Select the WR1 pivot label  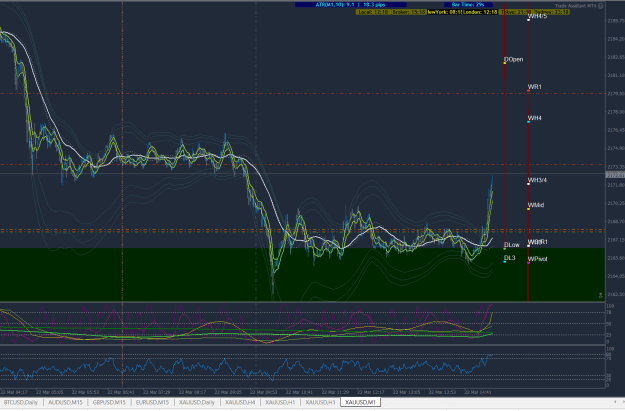point(535,87)
